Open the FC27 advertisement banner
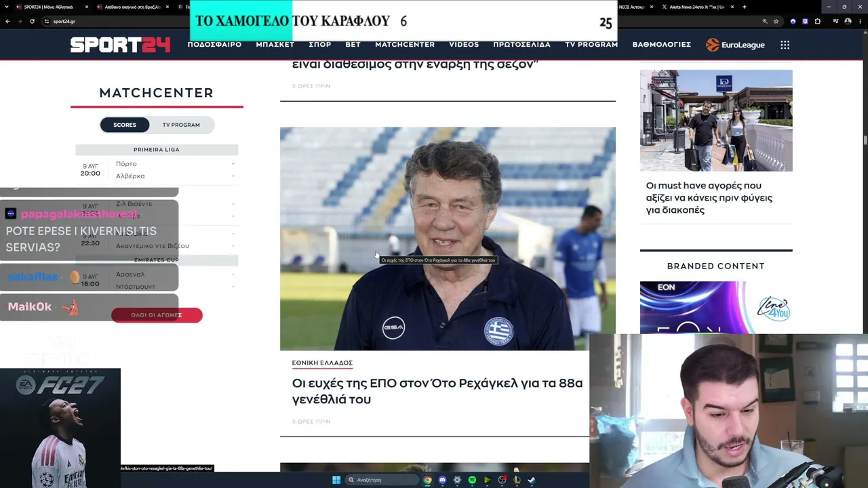Viewport: 868px width, 488px height. click(x=60, y=428)
